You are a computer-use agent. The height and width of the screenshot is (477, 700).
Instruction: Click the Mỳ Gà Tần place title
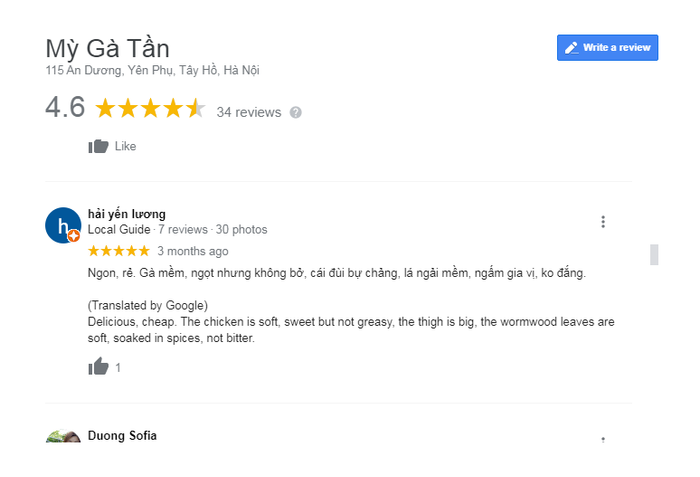coord(108,48)
